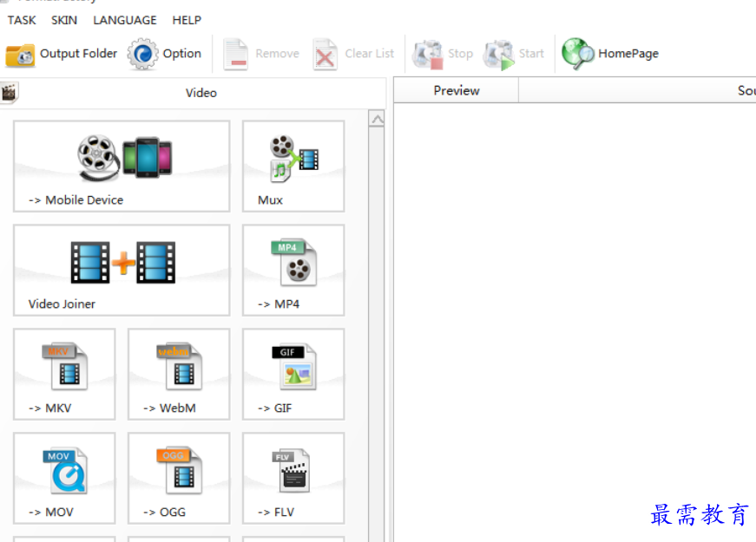Choose the GIF format icon
This screenshot has width=756, height=542.
click(294, 366)
